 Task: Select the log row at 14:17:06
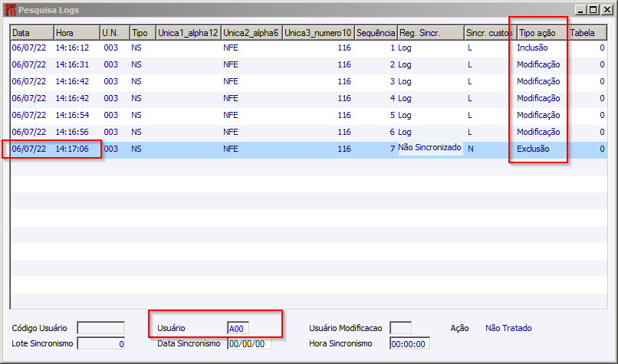309,149
